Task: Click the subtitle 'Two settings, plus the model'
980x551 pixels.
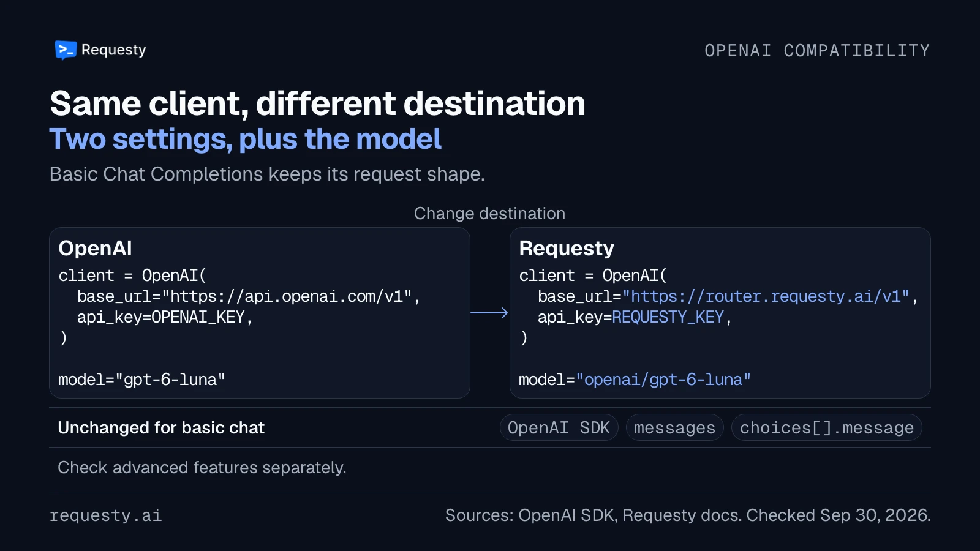Action: tap(245, 139)
